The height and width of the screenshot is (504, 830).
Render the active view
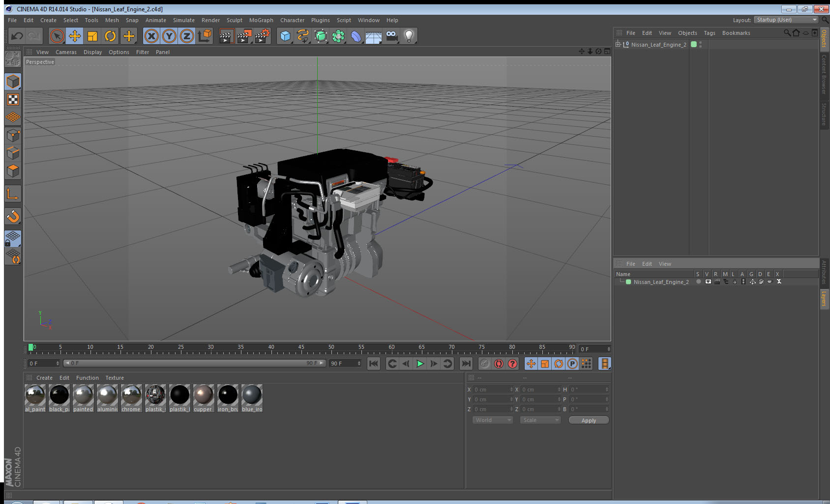226,36
